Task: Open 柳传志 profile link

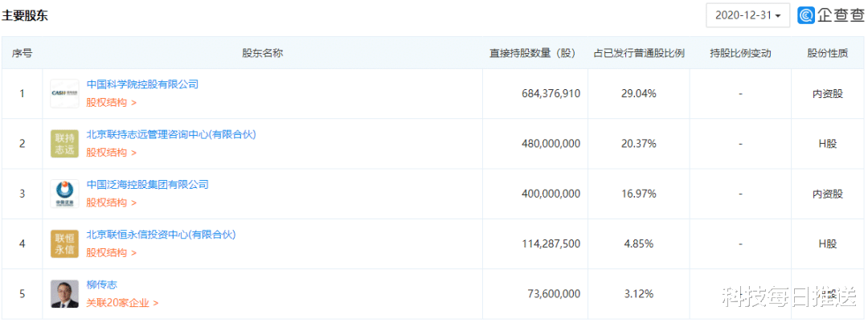Action: click(102, 285)
